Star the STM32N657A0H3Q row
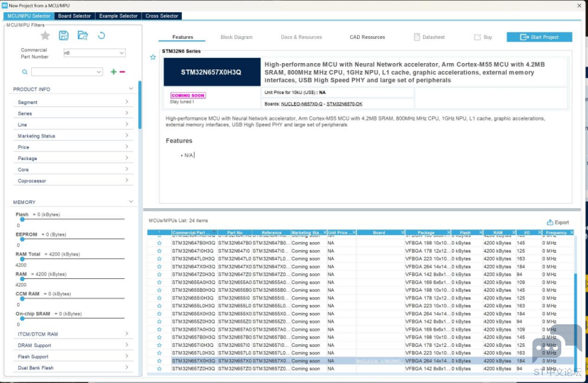588x383 pixels. point(159,329)
